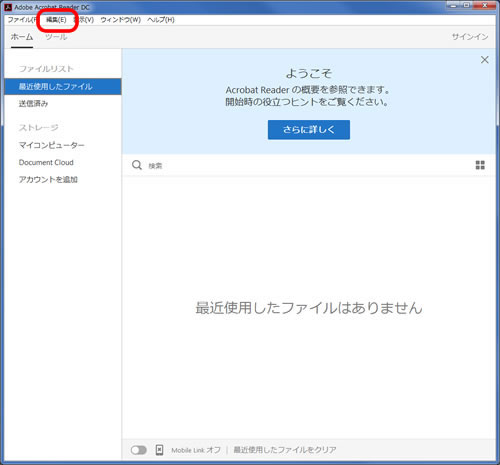
Task: Select 送信済み in the file list
Action: 33,104
